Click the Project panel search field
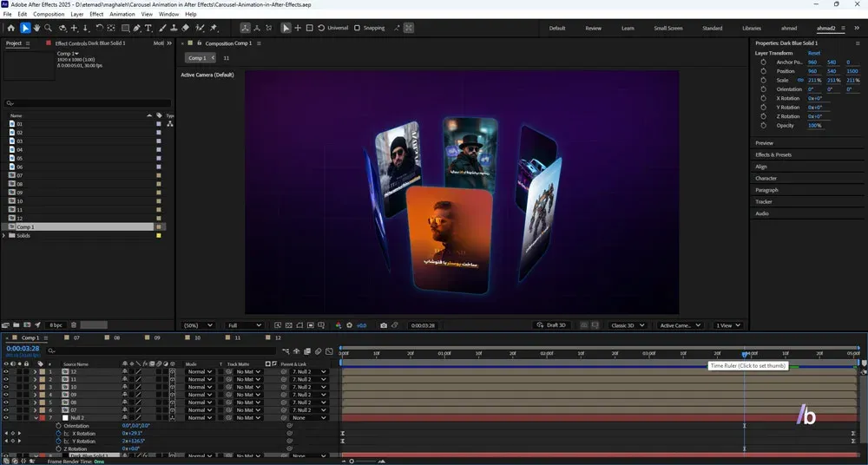Viewport: 868px width, 465px height. click(x=89, y=103)
